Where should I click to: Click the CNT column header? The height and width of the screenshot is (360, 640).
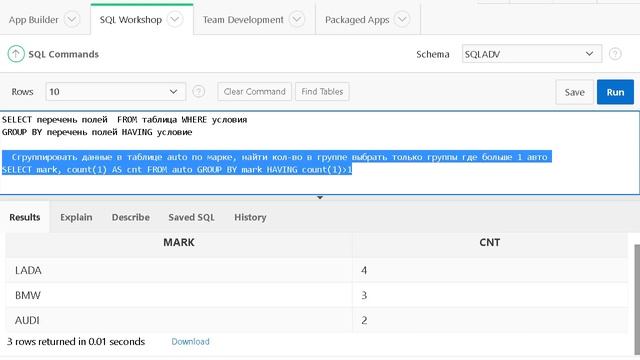489,242
